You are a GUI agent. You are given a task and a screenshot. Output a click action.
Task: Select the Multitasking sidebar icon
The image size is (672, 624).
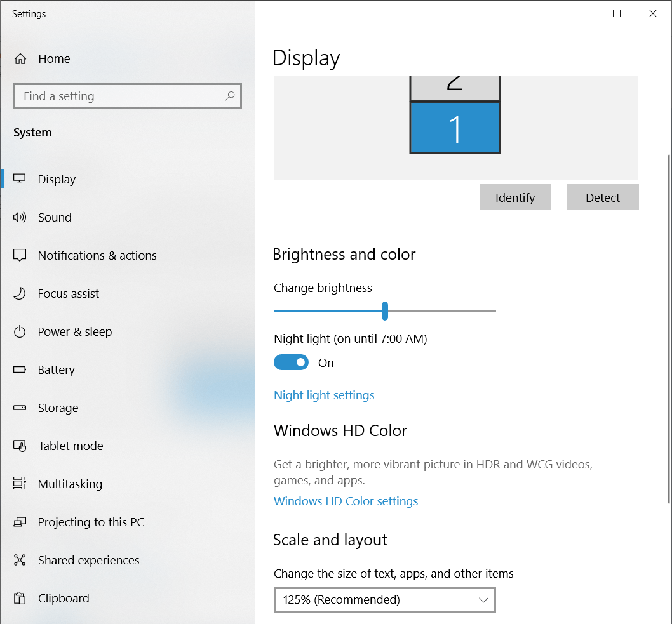(20, 484)
